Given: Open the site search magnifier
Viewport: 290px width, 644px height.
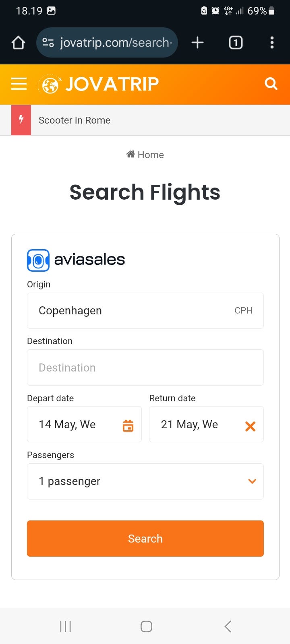Looking at the screenshot, I should pos(271,84).
